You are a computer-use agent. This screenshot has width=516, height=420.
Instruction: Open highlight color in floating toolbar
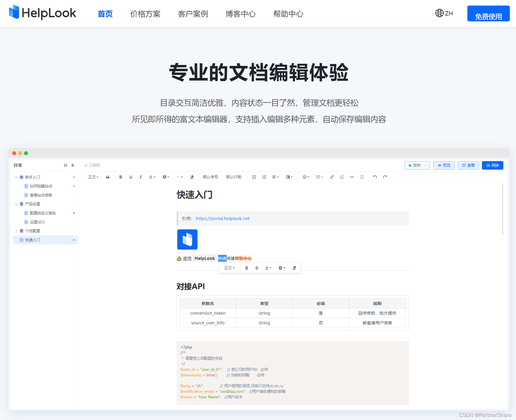[282, 268]
